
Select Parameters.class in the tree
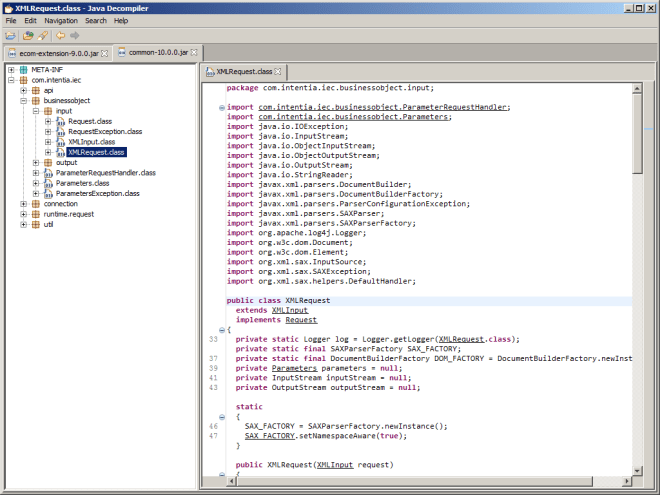coord(83,183)
